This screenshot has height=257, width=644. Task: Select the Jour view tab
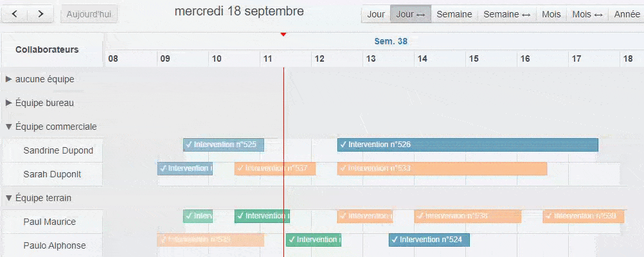376,14
